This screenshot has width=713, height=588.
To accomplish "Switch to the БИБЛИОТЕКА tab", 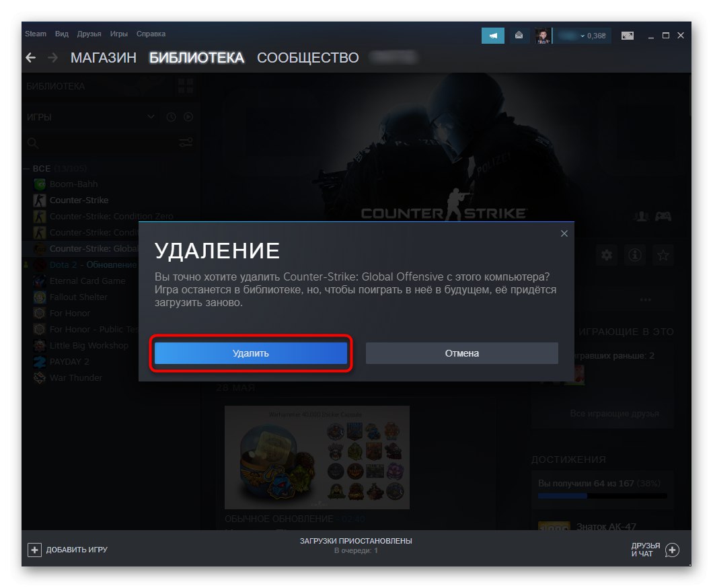I will coord(196,58).
